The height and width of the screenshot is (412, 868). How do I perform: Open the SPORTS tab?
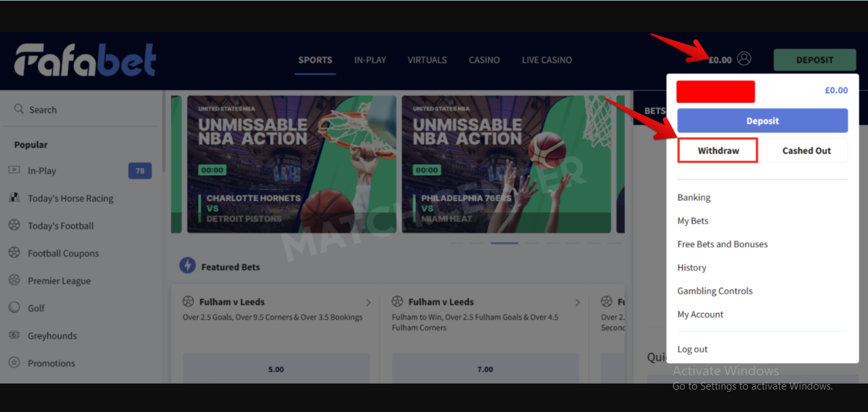click(x=316, y=60)
